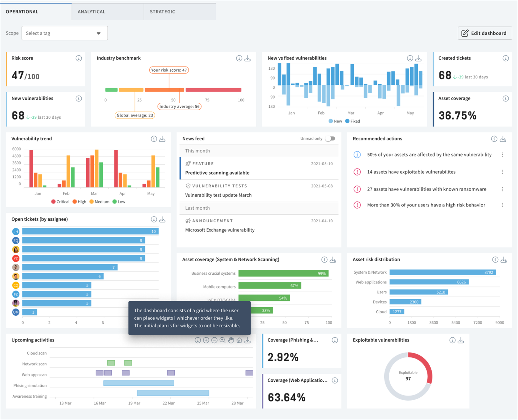
Task: Switch to the Analytical tab
Action: tap(108, 12)
